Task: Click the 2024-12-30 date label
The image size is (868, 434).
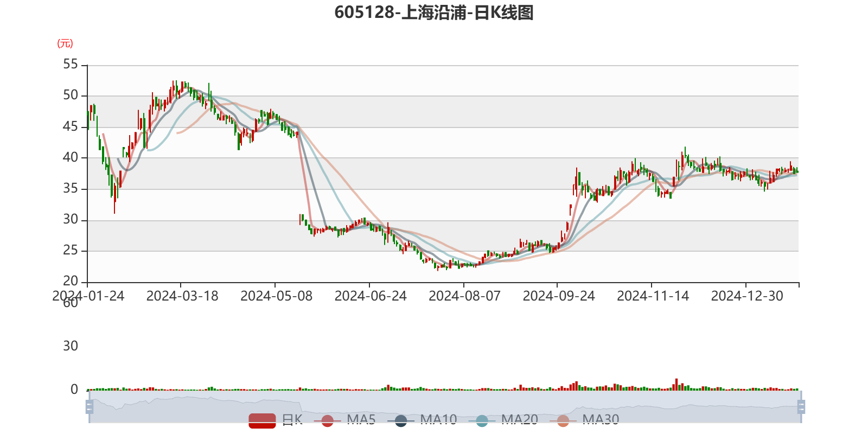Action: [748, 296]
